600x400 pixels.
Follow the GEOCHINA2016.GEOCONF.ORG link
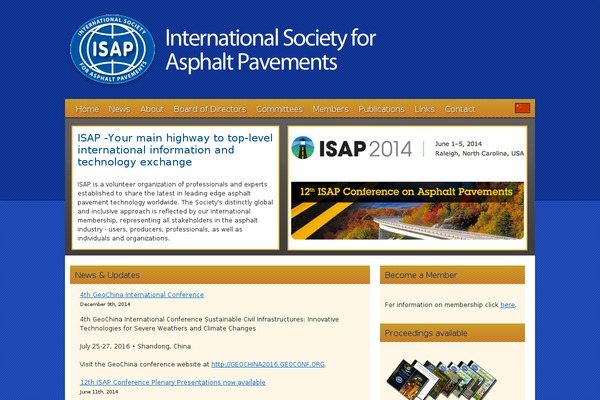(x=268, y=364)
